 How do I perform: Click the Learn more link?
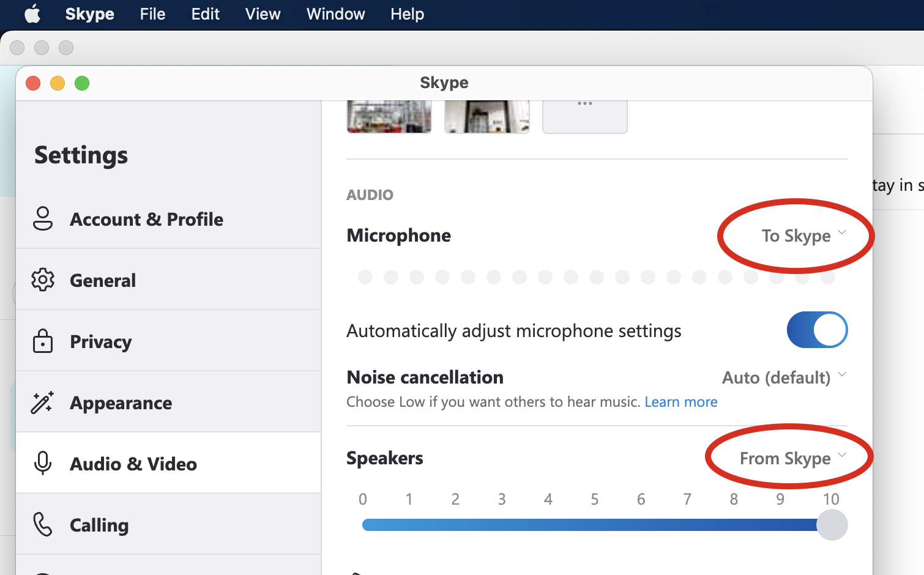(680, 402)
